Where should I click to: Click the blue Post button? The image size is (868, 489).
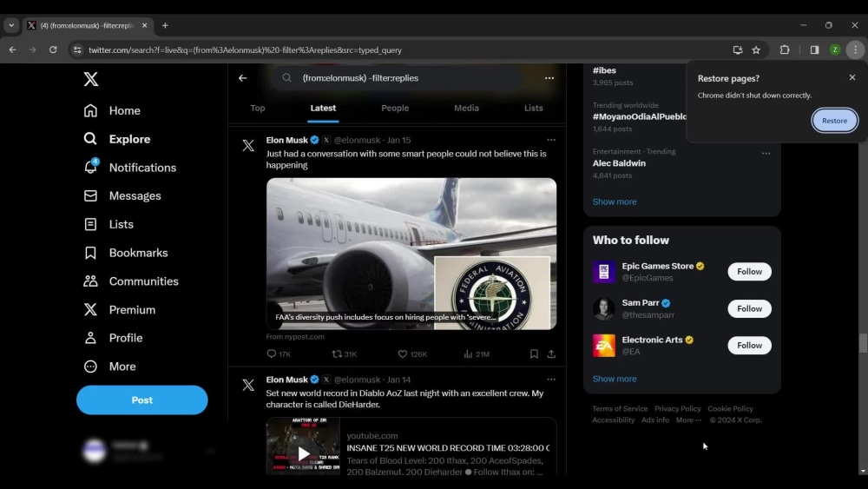point(141,400)
